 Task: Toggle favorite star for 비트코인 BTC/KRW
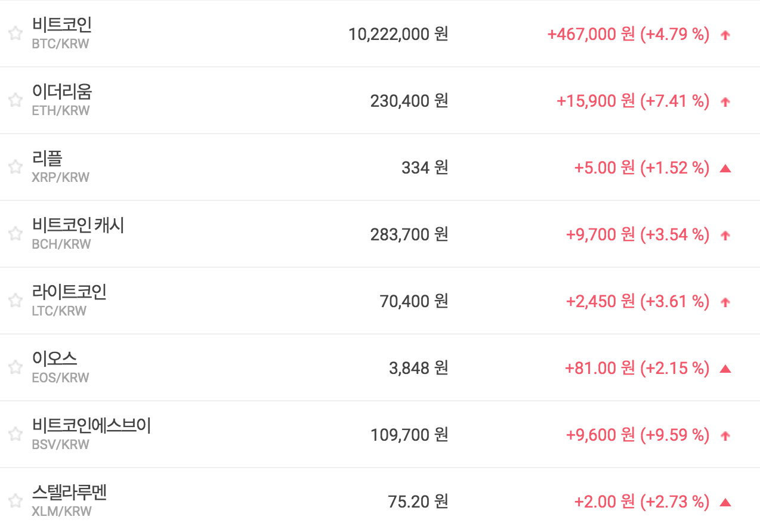pyautogui.click(x=16, y=33)
